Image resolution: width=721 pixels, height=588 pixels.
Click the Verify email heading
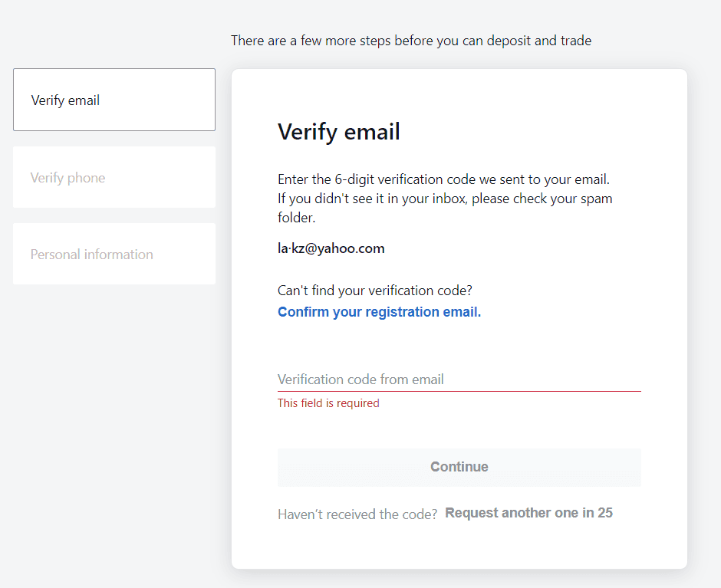tap(339, 132)
